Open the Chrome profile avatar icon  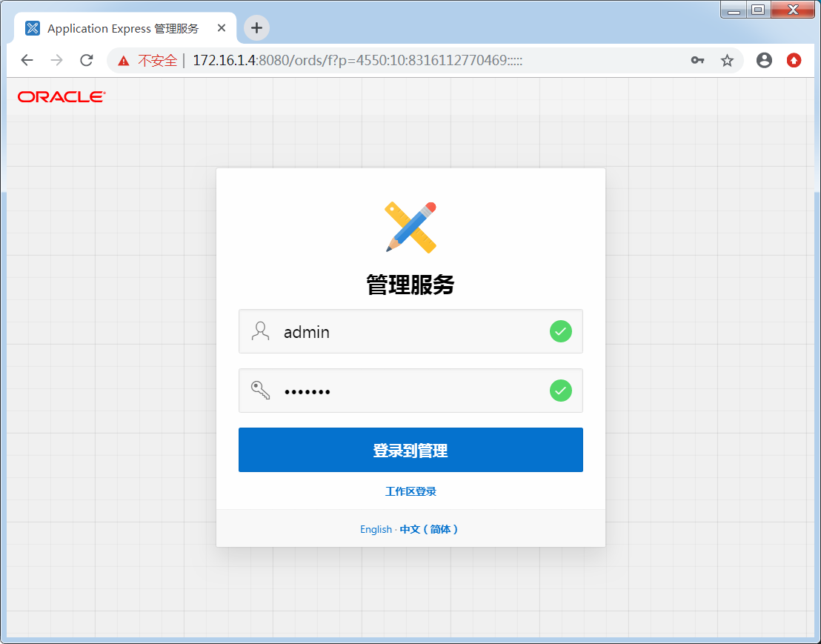tap(764, 60)
